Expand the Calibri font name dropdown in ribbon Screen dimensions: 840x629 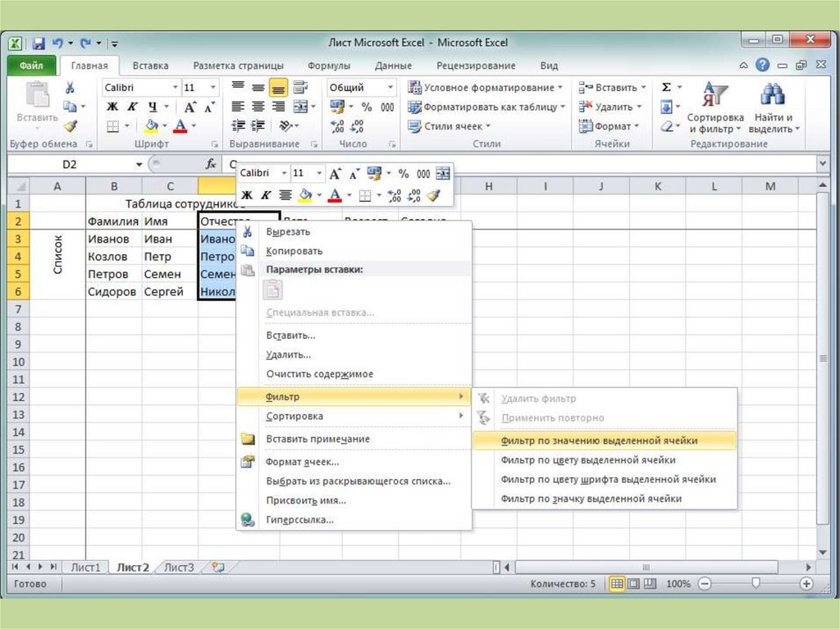(175, 88)
